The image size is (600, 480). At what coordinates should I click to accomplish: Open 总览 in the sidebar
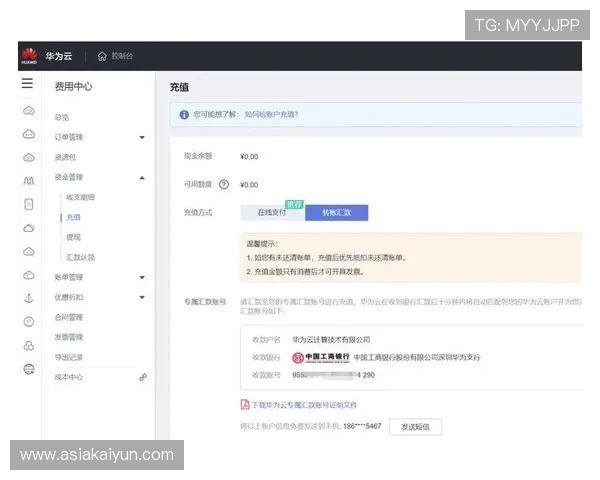[62, 117]
